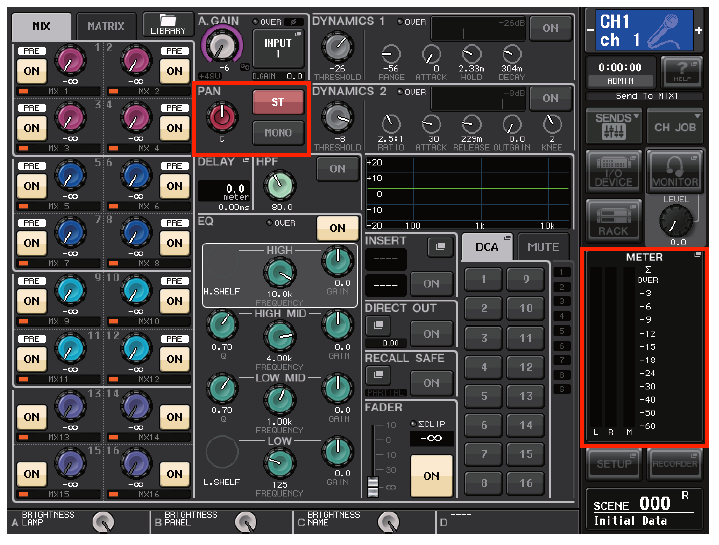This screenshot has height=545, width=719.
Task: Open the Help question mark button
Action: (x=682, y=72)
